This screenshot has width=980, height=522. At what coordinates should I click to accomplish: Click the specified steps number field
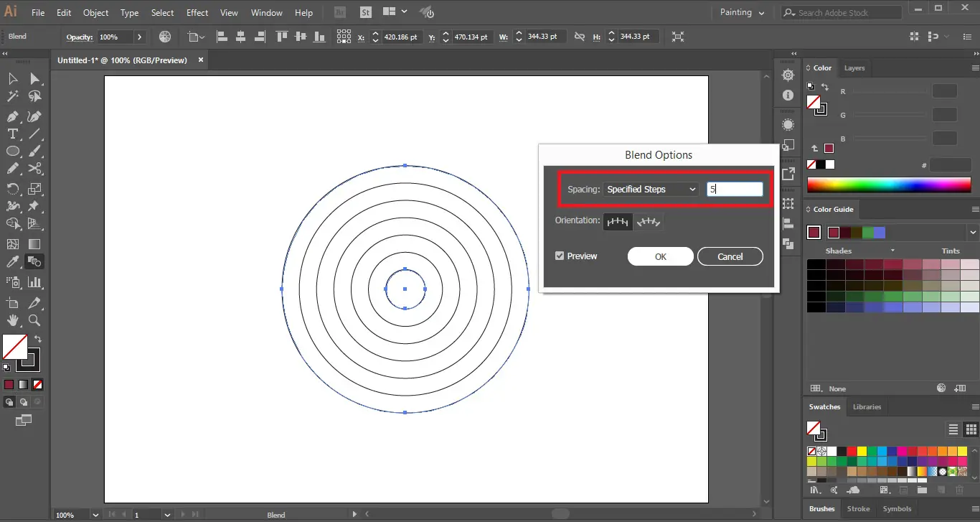tap(735, 190)
